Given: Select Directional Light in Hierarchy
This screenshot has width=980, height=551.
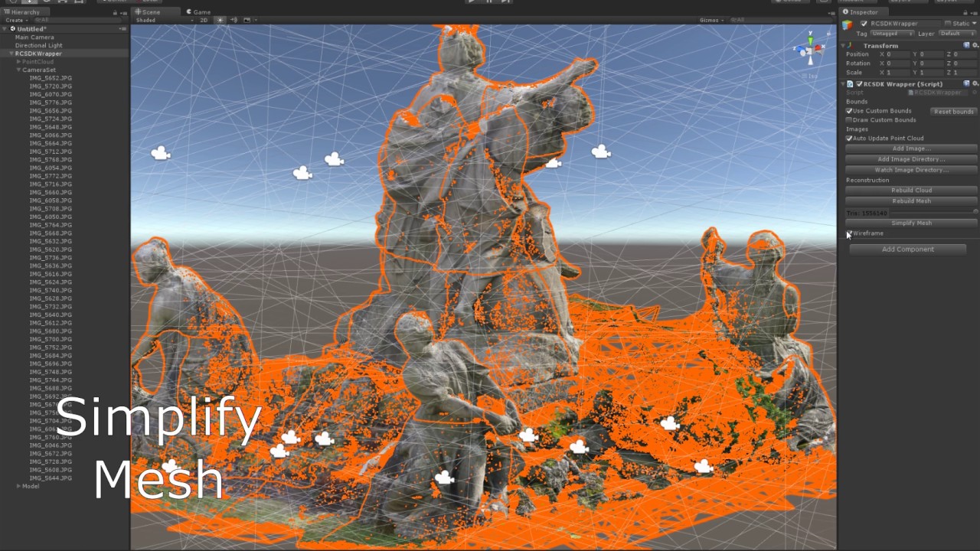Looking at the screenshot, I should pos(39,45).
